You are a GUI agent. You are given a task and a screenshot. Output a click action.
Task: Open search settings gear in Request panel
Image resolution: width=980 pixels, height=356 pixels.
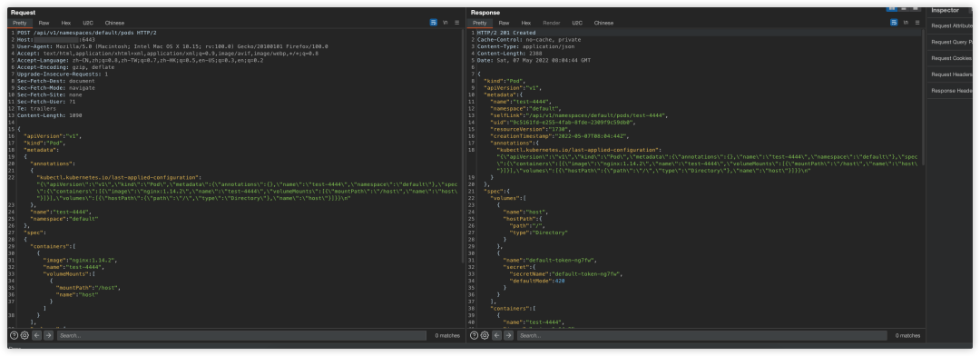click(x=25, y=335)
